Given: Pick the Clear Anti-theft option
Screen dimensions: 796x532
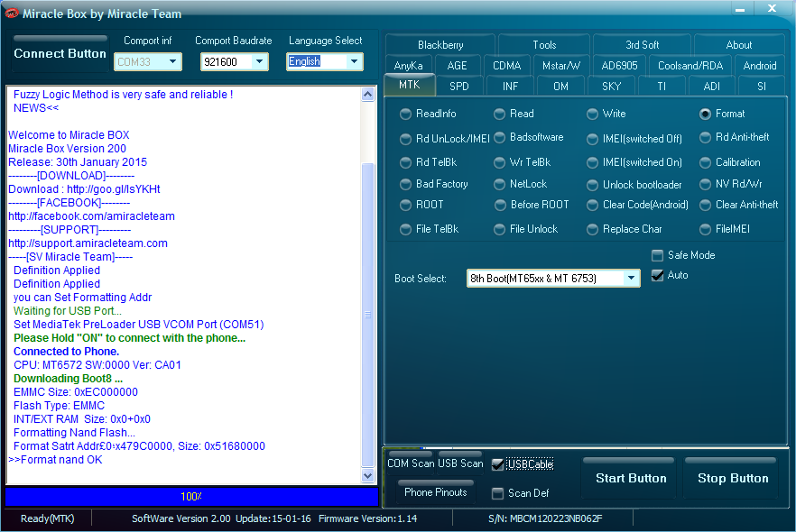Looking at the screenshot, I should point(705,205).
